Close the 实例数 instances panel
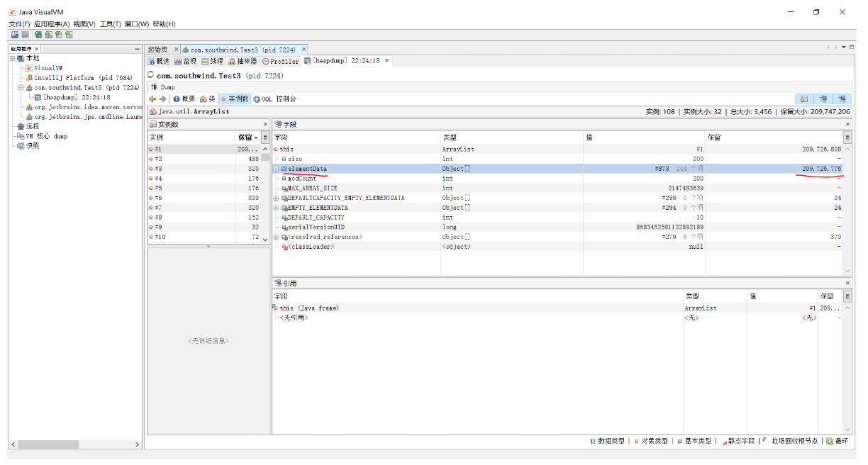This screenshot has width=868, height=465. coord(265,124)
